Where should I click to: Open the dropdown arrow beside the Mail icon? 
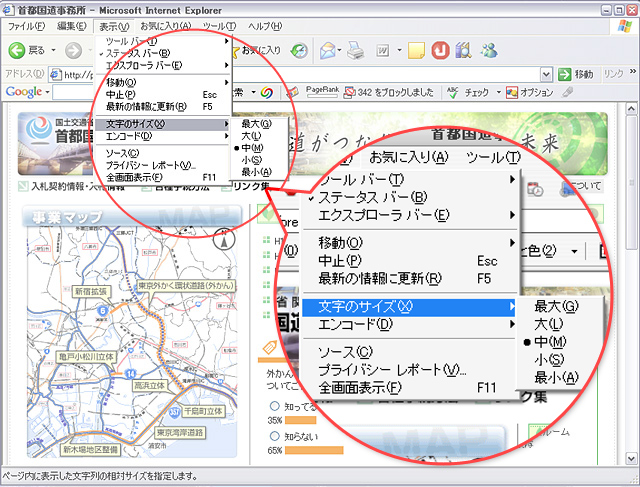(339, 51)
